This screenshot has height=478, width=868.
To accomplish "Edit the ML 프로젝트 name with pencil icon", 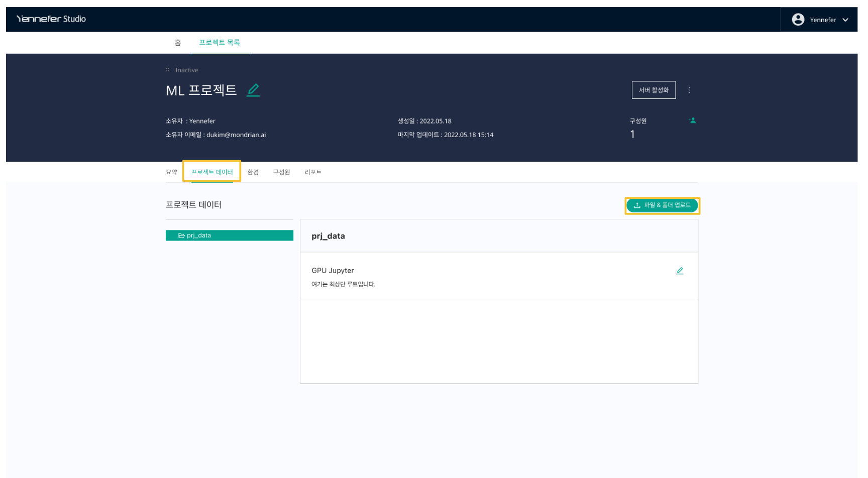I will tap(254, 90).
